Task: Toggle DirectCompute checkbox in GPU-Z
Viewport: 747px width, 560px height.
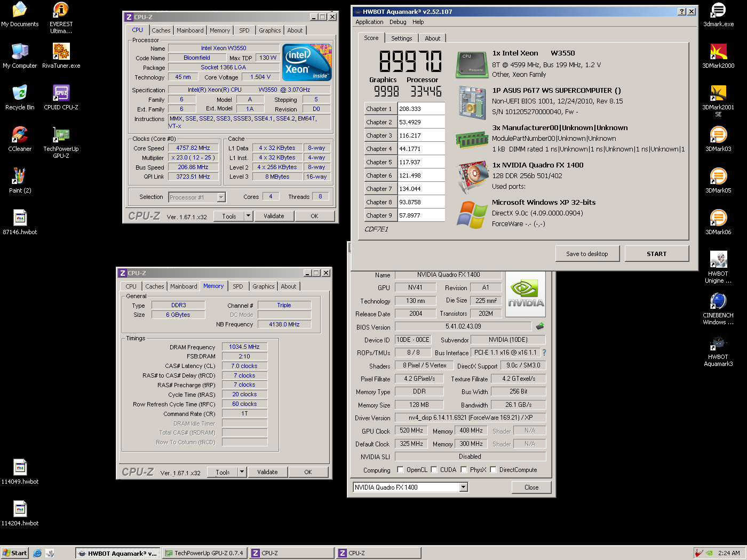Action: (x=494, y=470)
